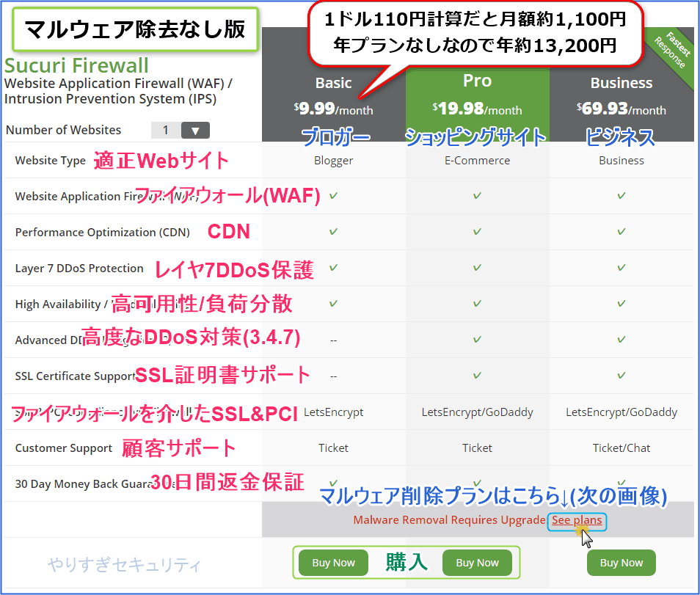Click Buy Now under the Business plan
The width and height of the screenshot is (700, 595).
[x=621, y=563]
